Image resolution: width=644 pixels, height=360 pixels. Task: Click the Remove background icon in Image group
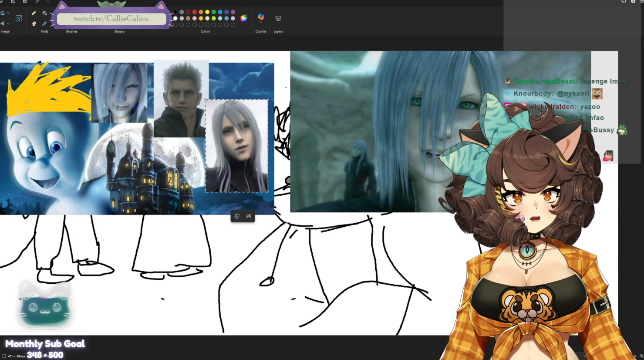19,18
